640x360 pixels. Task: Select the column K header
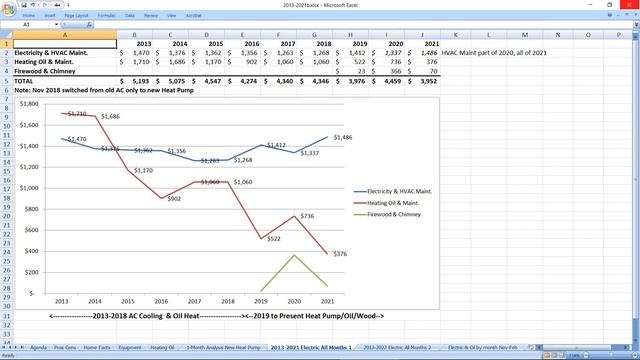coord(456,35)
